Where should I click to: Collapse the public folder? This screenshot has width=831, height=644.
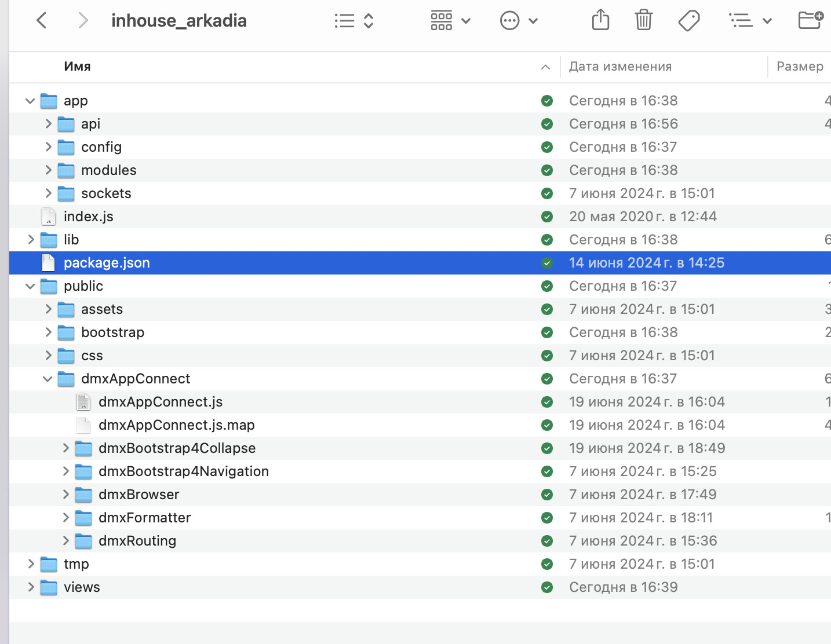point(30,286)
